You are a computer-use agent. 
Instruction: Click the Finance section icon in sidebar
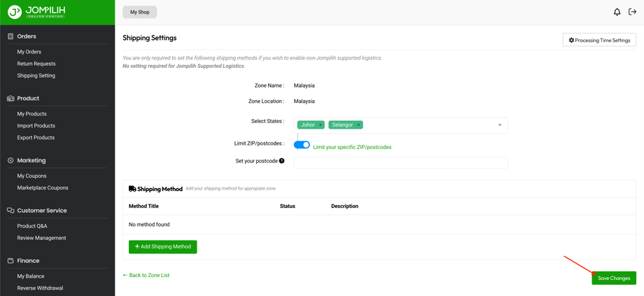pyautogui.click(x=10, y=261)
